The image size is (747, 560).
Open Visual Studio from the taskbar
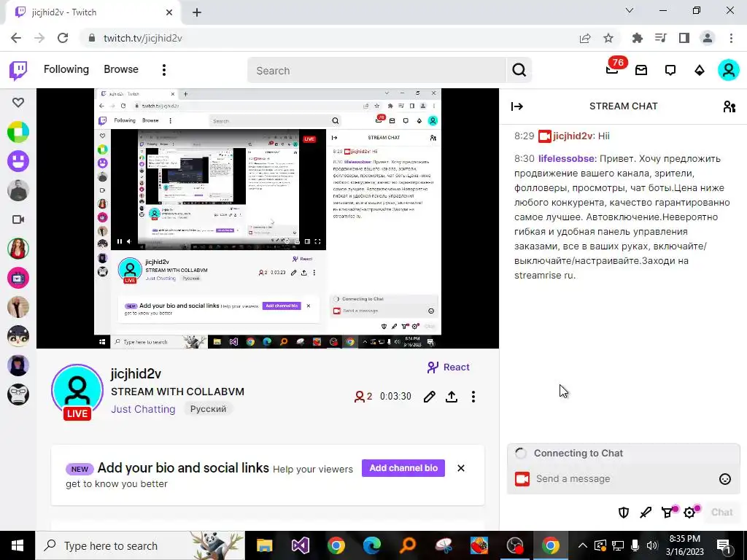(300, 545)
